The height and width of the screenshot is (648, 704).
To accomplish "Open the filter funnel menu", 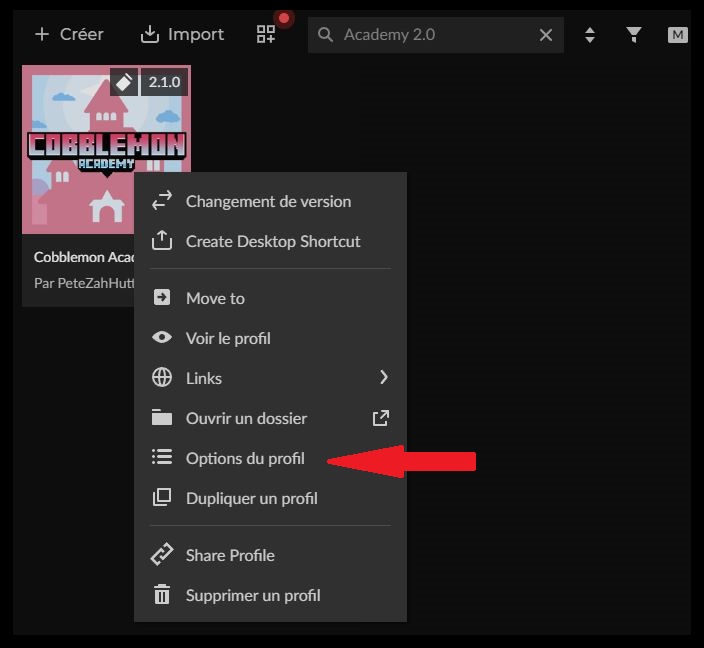I will [x=634, y=35].
